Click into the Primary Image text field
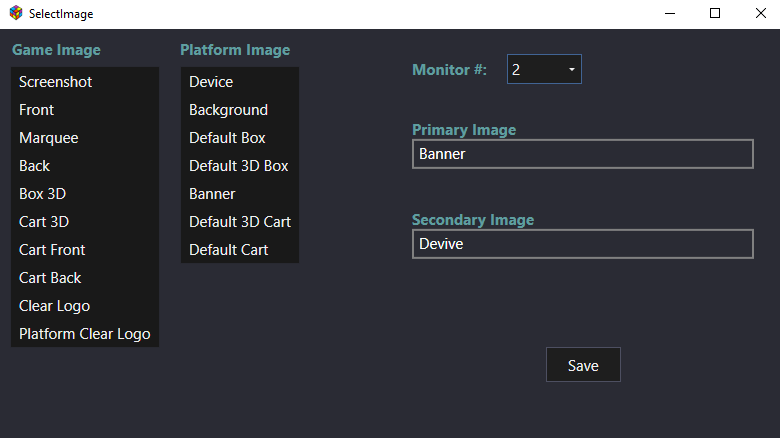 click(x=583, y=154)
